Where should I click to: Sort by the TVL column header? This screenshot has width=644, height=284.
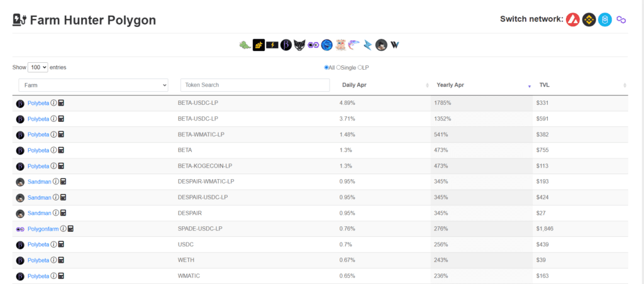pyautogui.click(x=544, y=85)
